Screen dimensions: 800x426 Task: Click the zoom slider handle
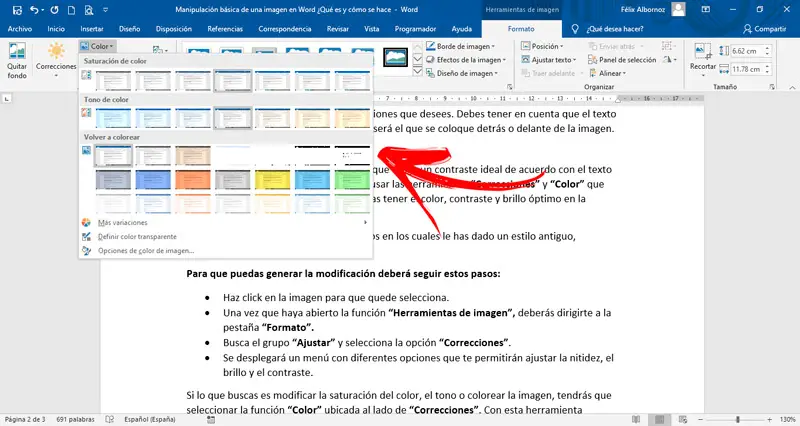738,419
